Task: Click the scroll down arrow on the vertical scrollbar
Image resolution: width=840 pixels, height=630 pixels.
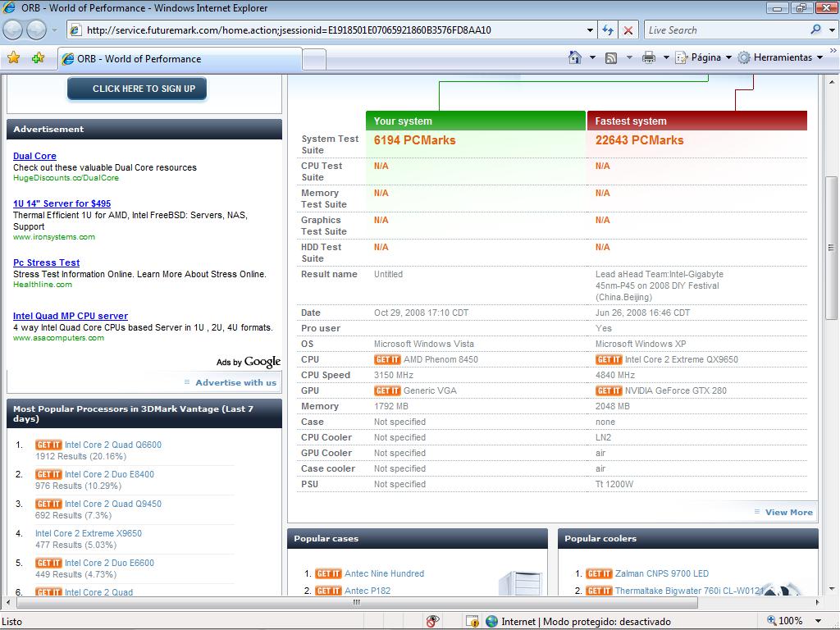Action: (x=832, y=589)
